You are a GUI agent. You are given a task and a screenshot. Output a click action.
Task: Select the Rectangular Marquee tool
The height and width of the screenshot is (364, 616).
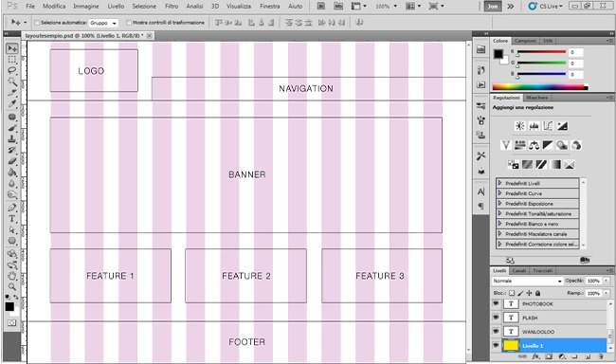coord(12,60)
